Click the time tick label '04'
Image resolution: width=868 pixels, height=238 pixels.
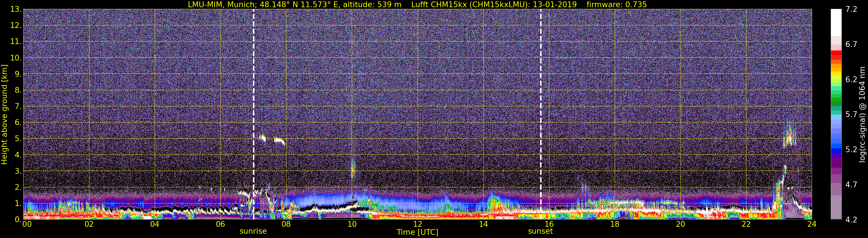tap(155, 224)
